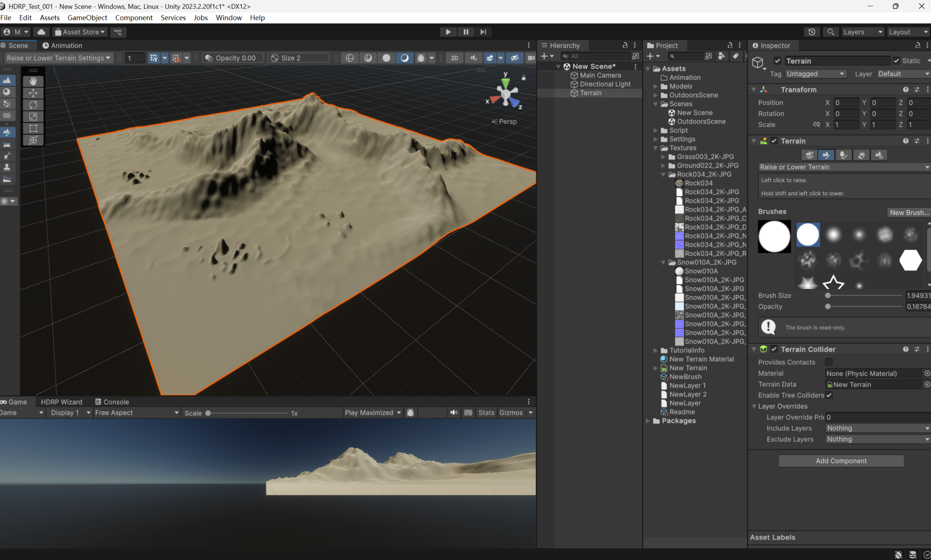Click the Pause button
The width and height of the screenshot is (931, 560).
coord(466,32)
